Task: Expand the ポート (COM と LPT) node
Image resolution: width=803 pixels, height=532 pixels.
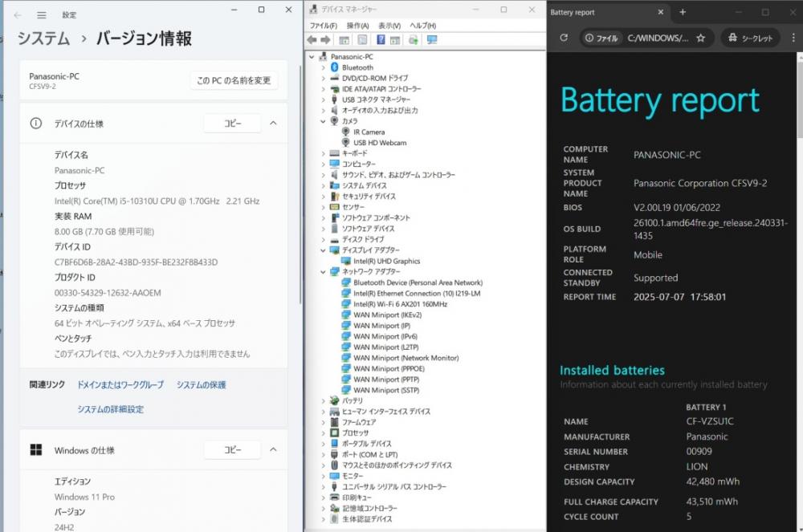Action: point(323,454)
